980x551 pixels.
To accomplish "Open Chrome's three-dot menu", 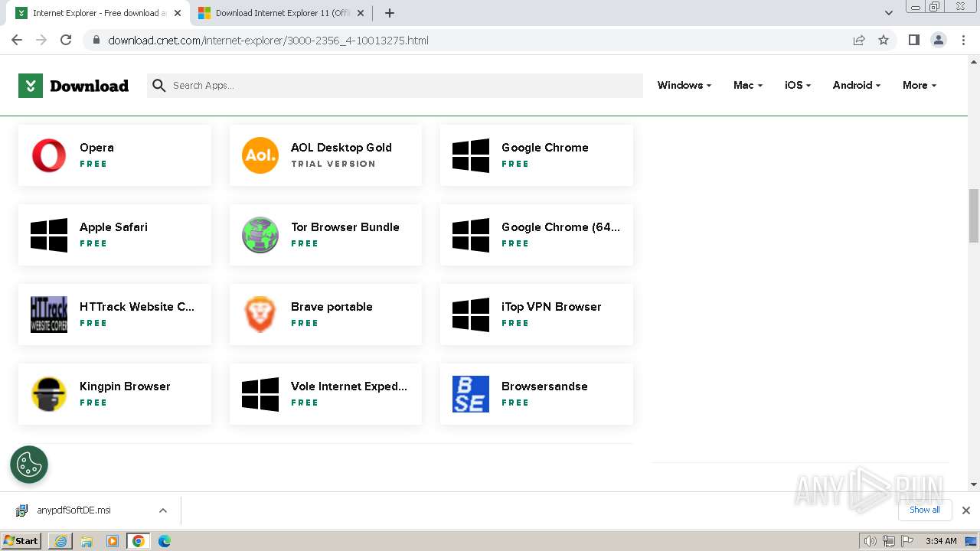I will (963, 40).
